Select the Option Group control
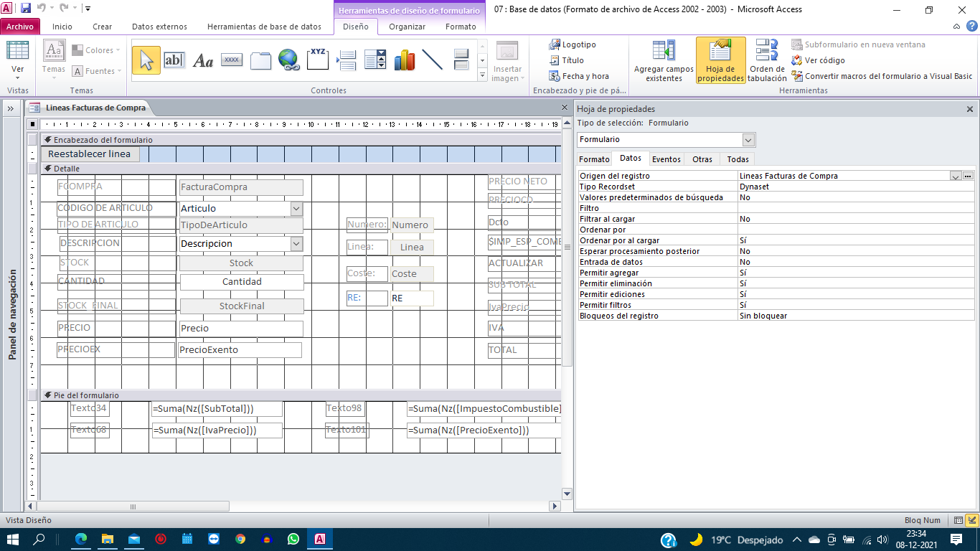 tap(318, 60)
